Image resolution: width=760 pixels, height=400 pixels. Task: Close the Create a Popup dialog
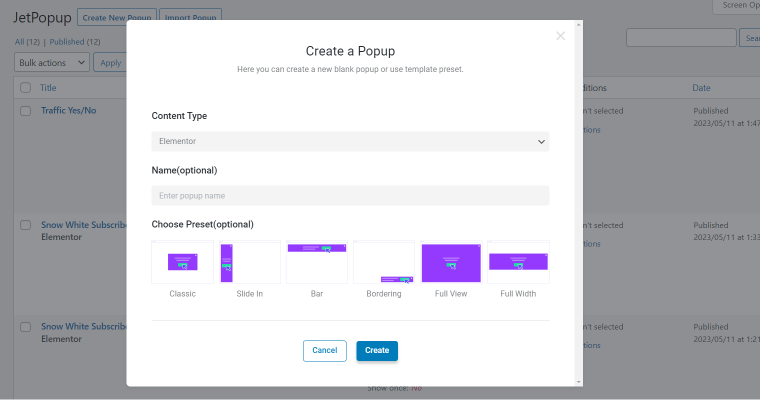tap(560, 36)
